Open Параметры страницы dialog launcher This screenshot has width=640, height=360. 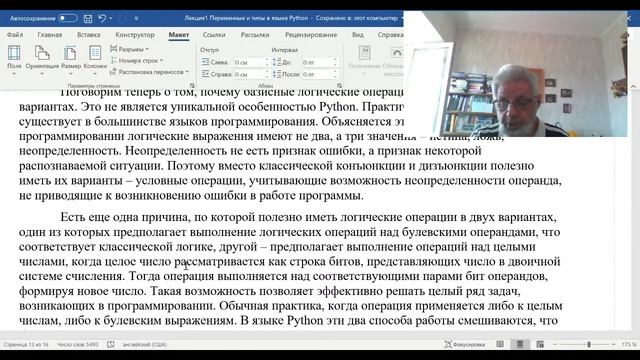tap(192, 86)
